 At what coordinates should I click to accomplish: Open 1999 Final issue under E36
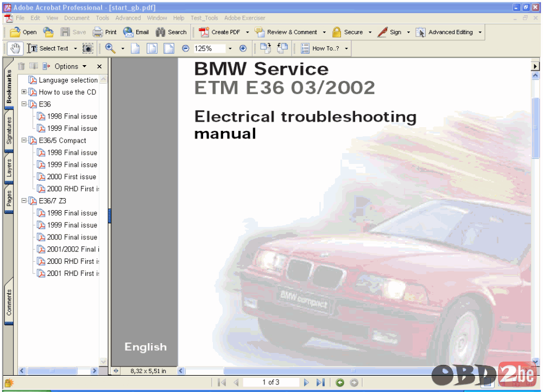pos(72,129)
